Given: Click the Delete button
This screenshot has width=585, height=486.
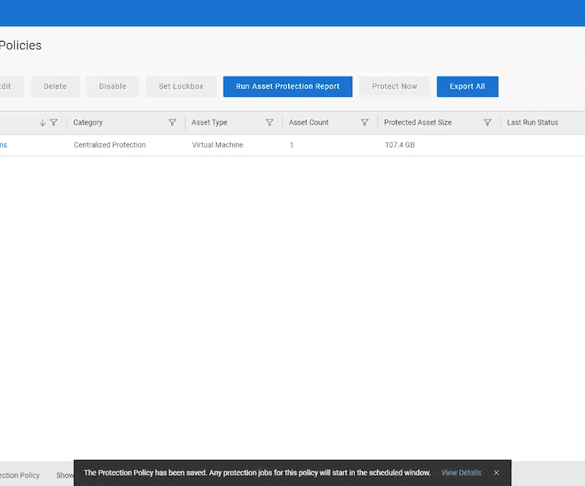Looking at the screenshot, I should (x=55, y=87).
